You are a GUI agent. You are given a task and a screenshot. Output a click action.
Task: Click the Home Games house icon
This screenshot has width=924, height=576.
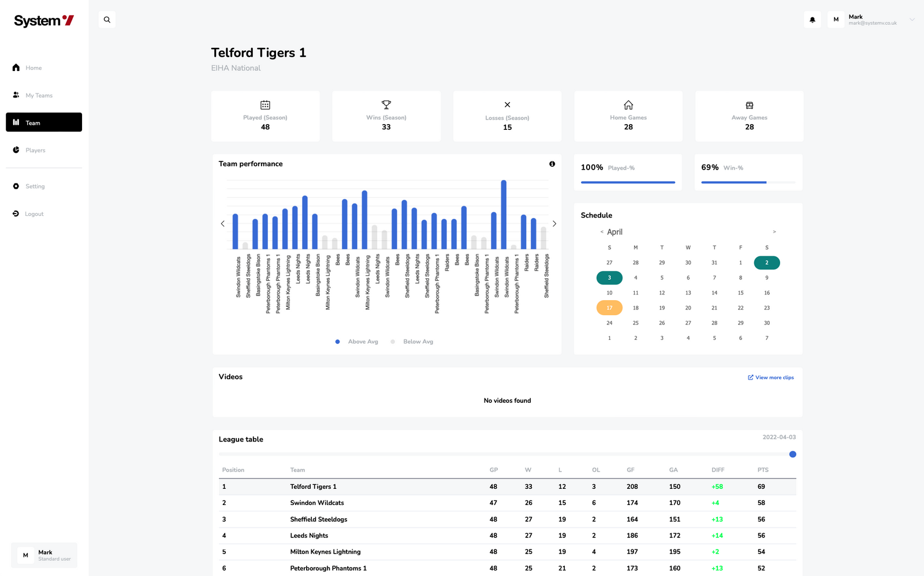[628, 105]
